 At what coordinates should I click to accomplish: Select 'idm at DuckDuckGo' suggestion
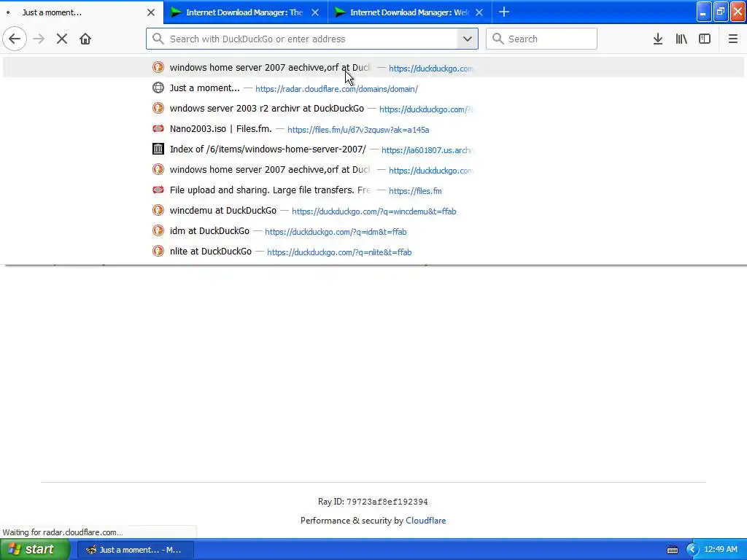point(373,231)
